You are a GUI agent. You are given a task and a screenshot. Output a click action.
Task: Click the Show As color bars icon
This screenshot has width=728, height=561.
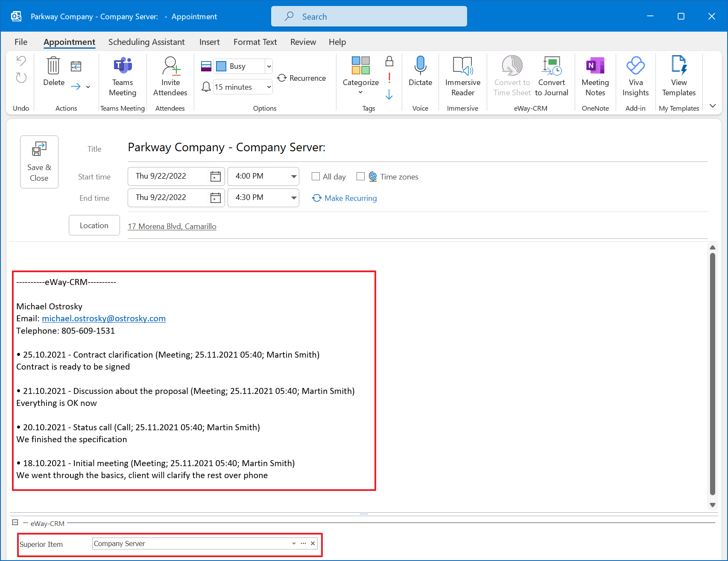[x=206, y=66]
